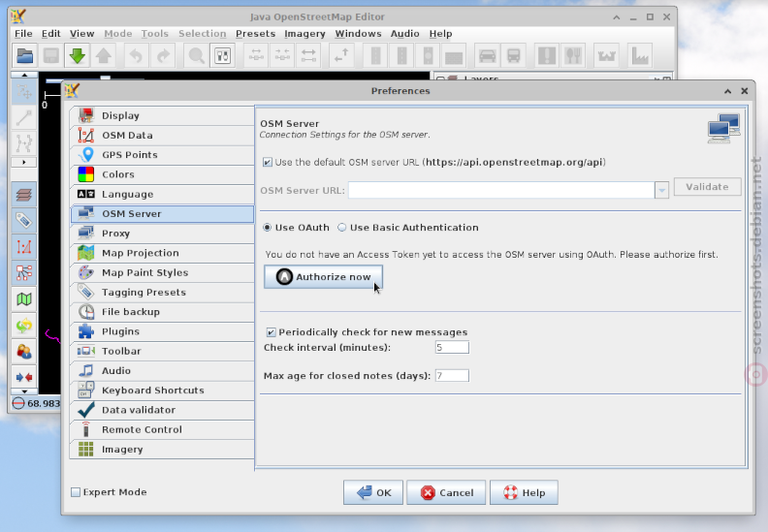Screen dimensions: 768x532
Task: Open Plugins preferences category
Action: 162,331
